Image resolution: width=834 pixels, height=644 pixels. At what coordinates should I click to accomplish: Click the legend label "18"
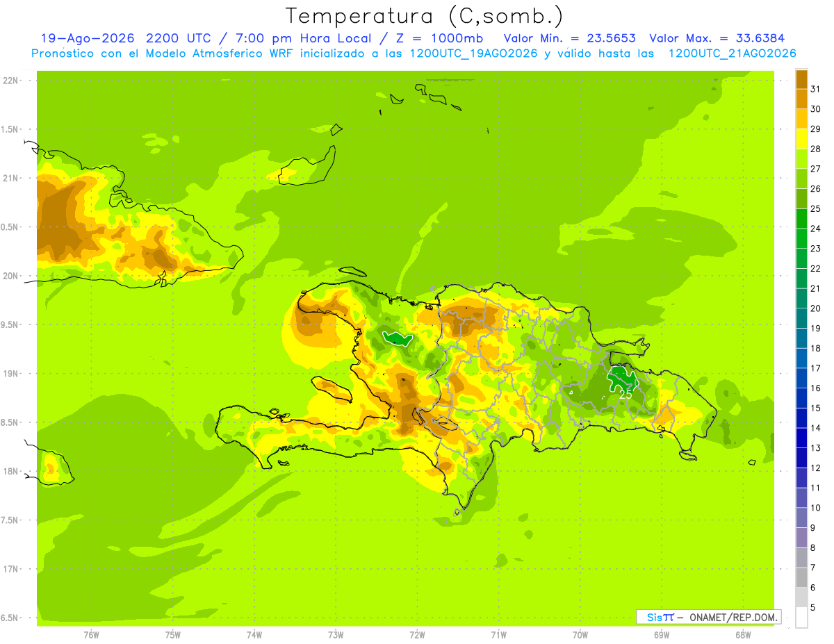(816, 348)
